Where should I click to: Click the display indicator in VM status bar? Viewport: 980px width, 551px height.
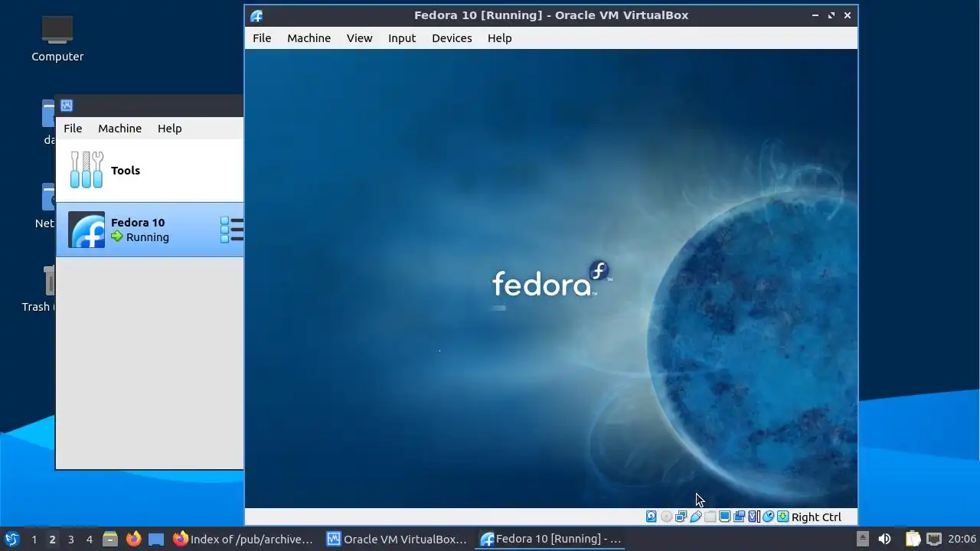pyautogui.click(x=724, y=517)
